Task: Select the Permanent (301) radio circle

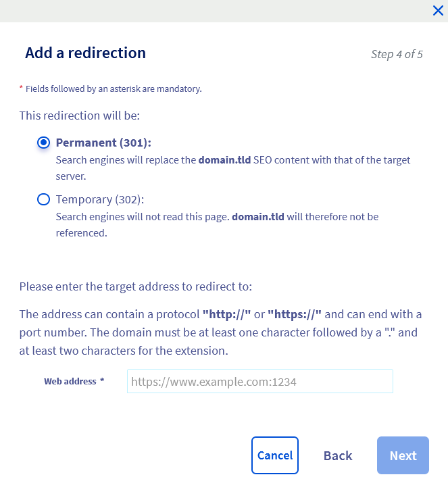Action: 44,143
